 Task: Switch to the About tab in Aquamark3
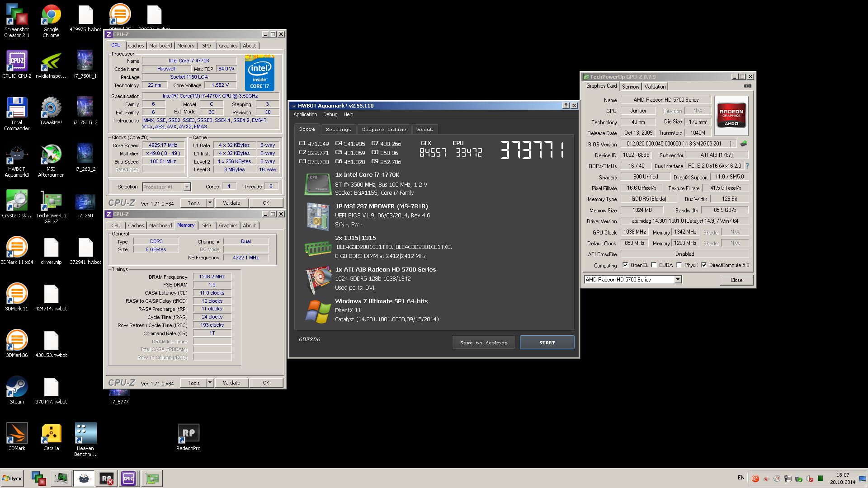[x=425, y=130]
